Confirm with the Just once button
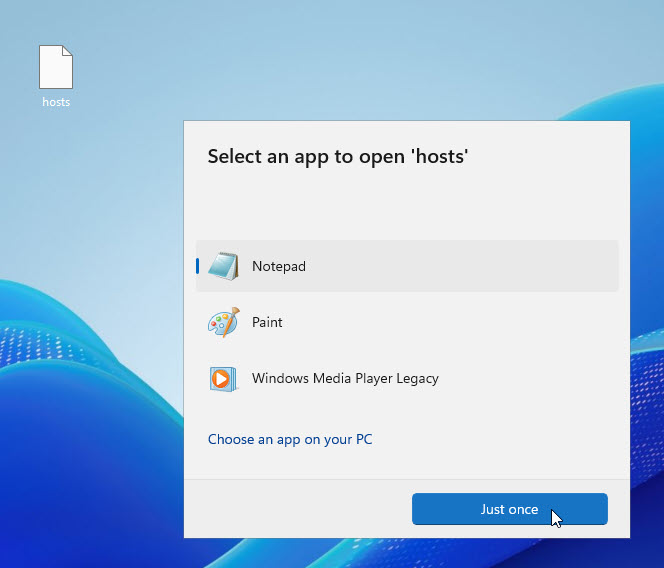The height and width of the screenshot is (568, 664). point(510,509)
